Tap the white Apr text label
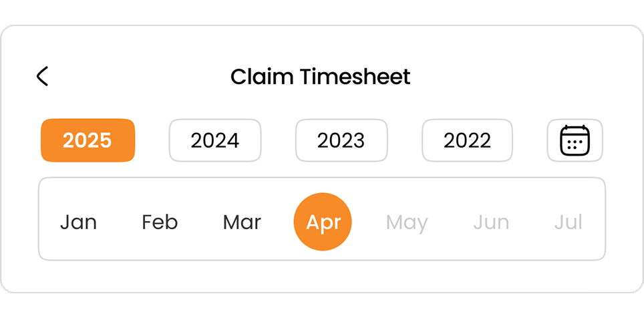 pos(323,223)
